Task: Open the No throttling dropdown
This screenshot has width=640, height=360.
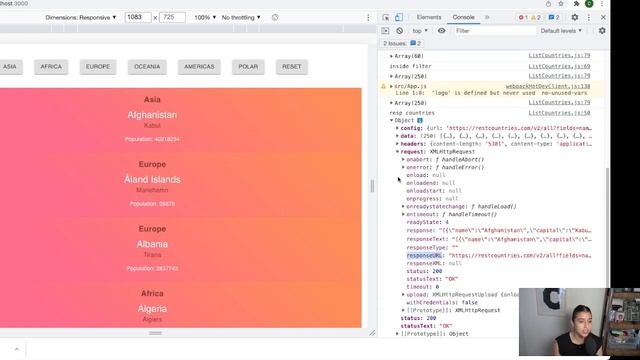Action: pos(241,18)
